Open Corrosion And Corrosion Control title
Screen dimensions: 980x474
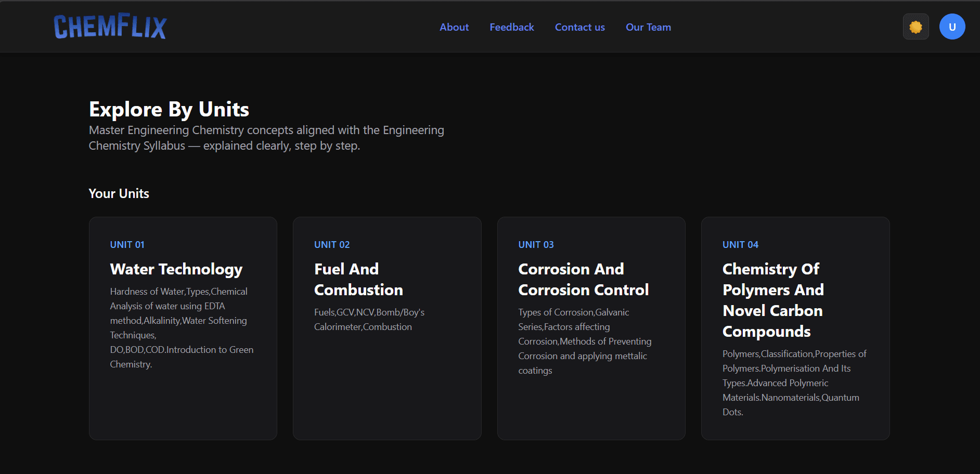pos(583,280)
